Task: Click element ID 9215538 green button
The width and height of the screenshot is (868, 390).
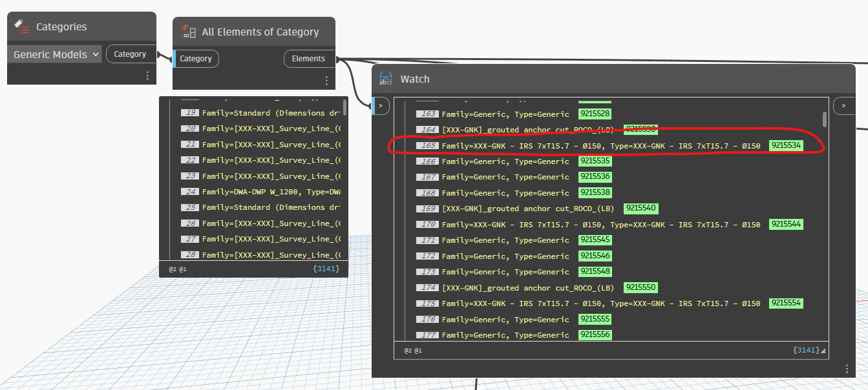Action: tap(595, 192)
